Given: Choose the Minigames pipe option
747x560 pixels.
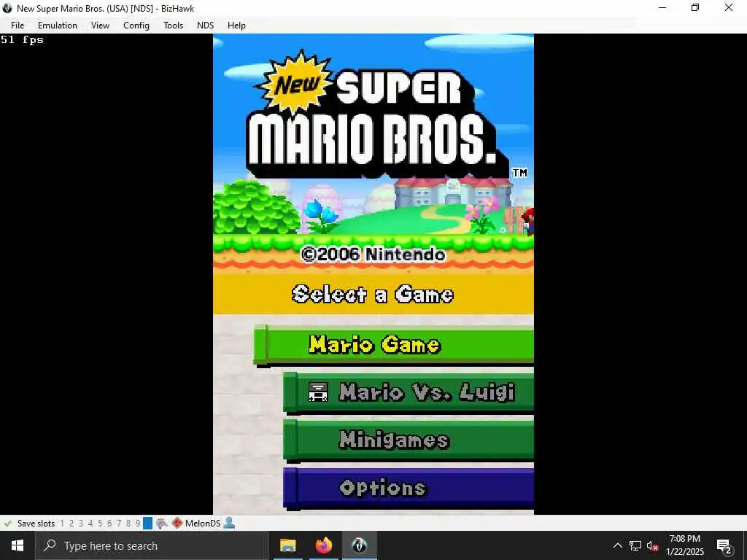Looking at the screenshot, I should [x=409, y=440].
